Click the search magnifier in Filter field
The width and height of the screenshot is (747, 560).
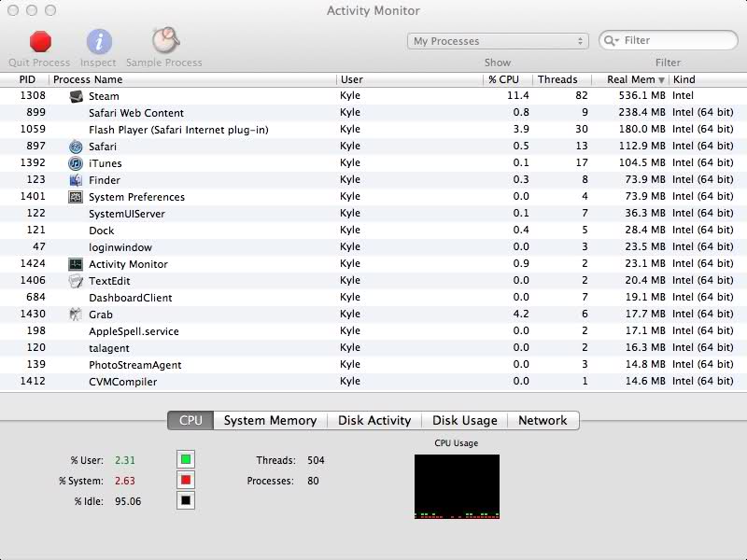[612, 40]
